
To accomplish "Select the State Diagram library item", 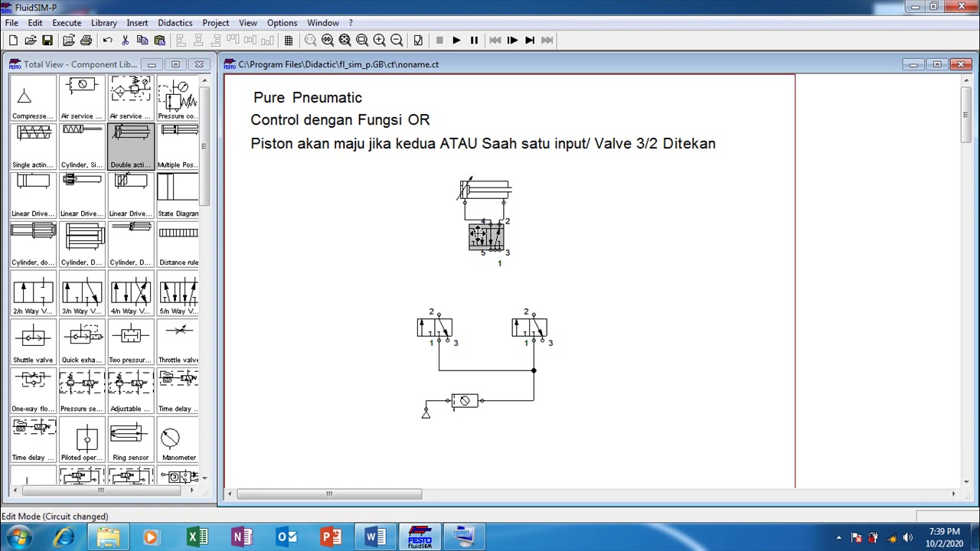I will click(178, 196).
